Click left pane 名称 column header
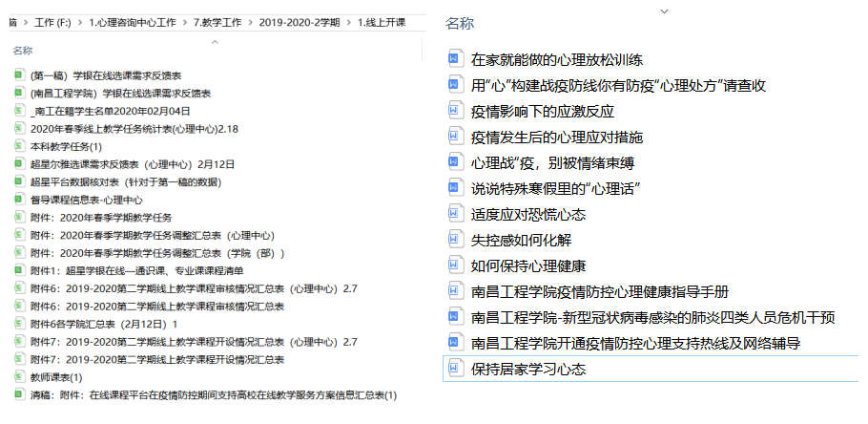 [23, 51]
